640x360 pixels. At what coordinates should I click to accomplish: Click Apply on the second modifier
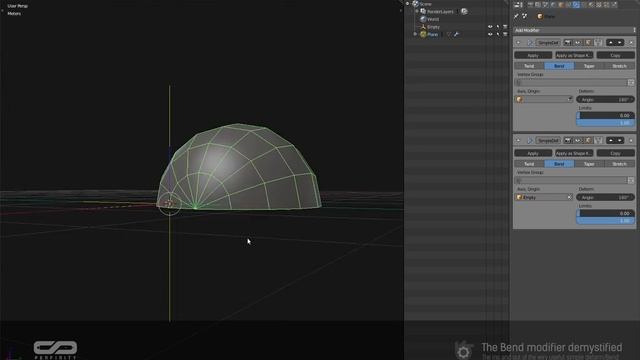[x=533, y=153]
